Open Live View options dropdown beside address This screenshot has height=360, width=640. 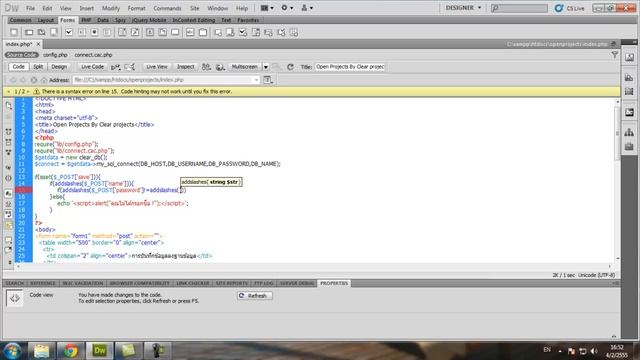268,80
